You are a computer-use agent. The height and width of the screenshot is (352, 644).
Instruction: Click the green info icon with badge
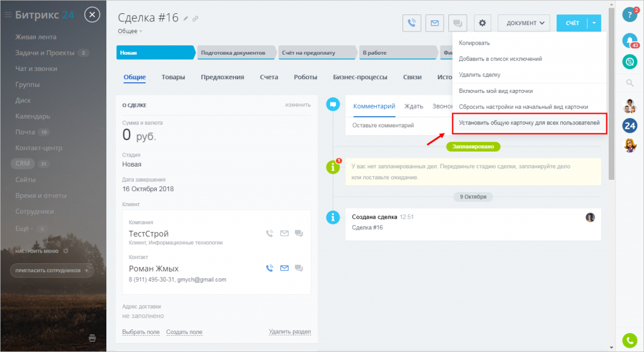click(333, 167)
